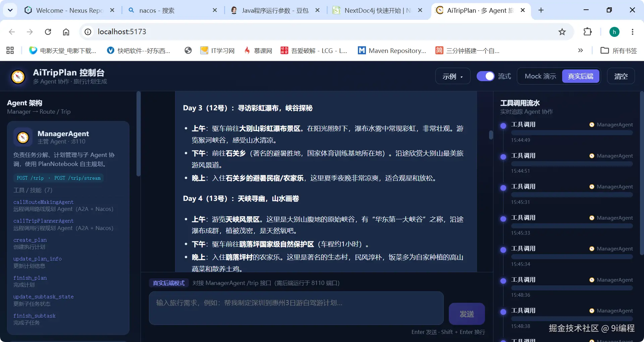
Task: Click the 清空 button
Action: 621,76
